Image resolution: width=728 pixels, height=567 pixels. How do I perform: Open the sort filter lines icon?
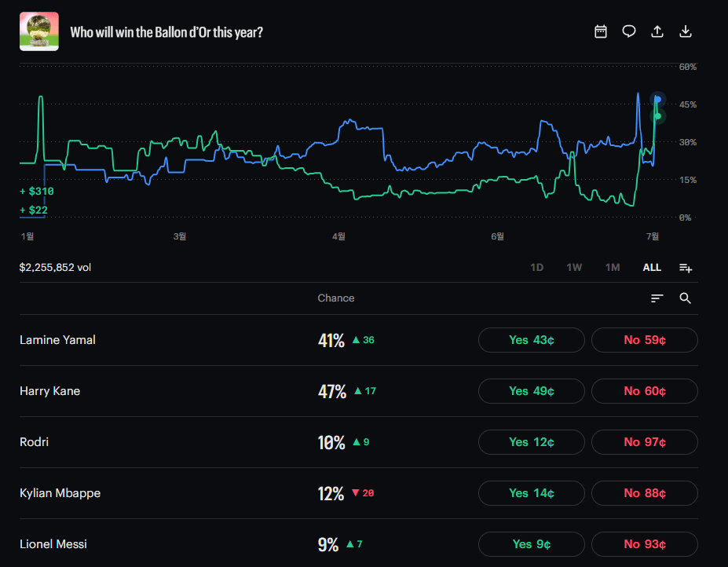click(x=657, y=298)
